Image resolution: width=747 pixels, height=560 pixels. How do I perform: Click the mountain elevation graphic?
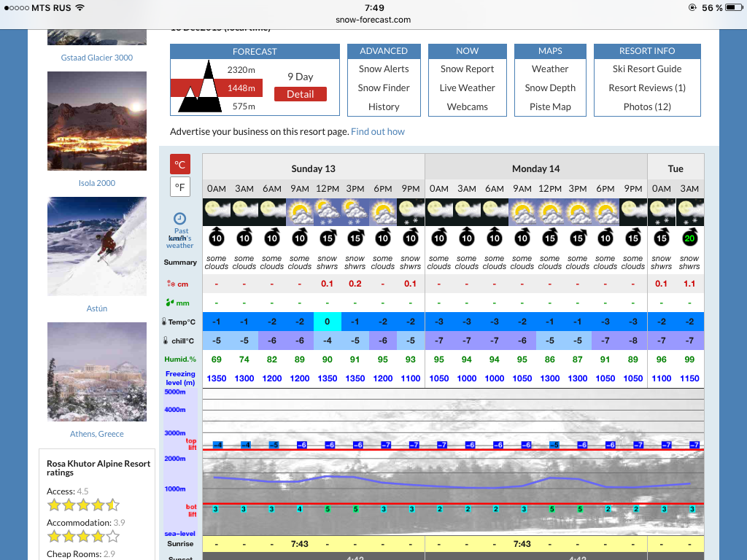point(200,87)
